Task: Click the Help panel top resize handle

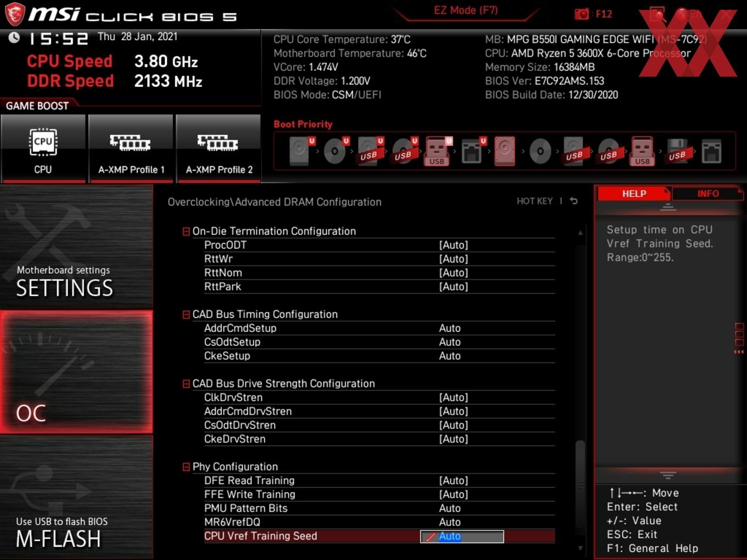Action: pos(668,207)
